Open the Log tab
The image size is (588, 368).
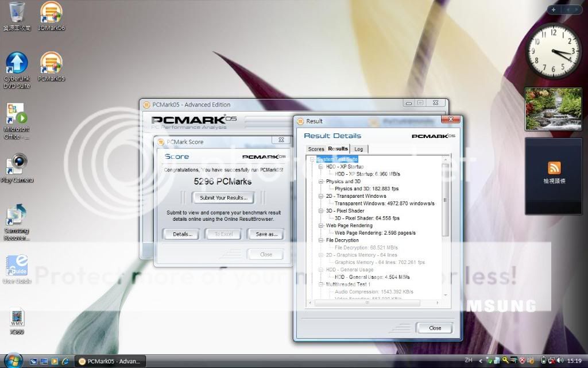coord(358,149)
